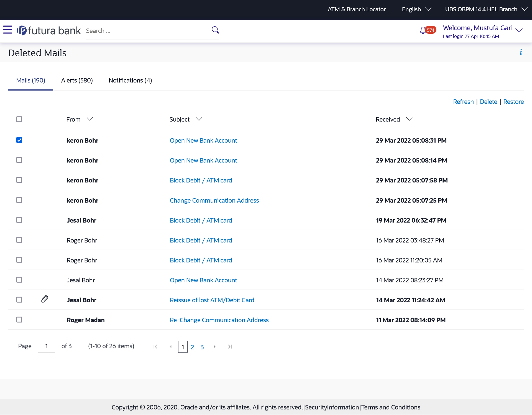The height and width of the screenshot is (415, 532).
Task: Click the attachment paperclip icon
Action: coord(45,299)
